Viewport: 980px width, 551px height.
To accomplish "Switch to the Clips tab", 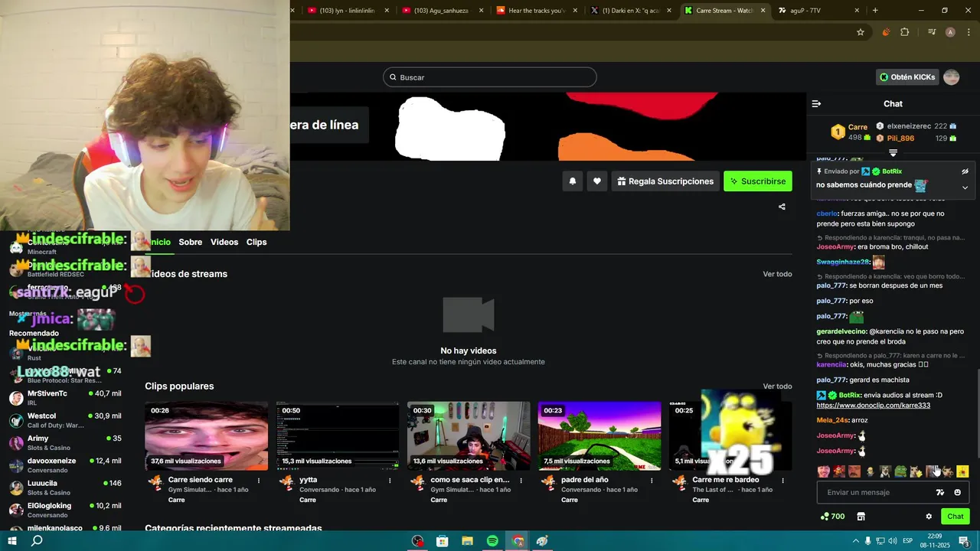I will pyautogui.click(x=256, y=242).
